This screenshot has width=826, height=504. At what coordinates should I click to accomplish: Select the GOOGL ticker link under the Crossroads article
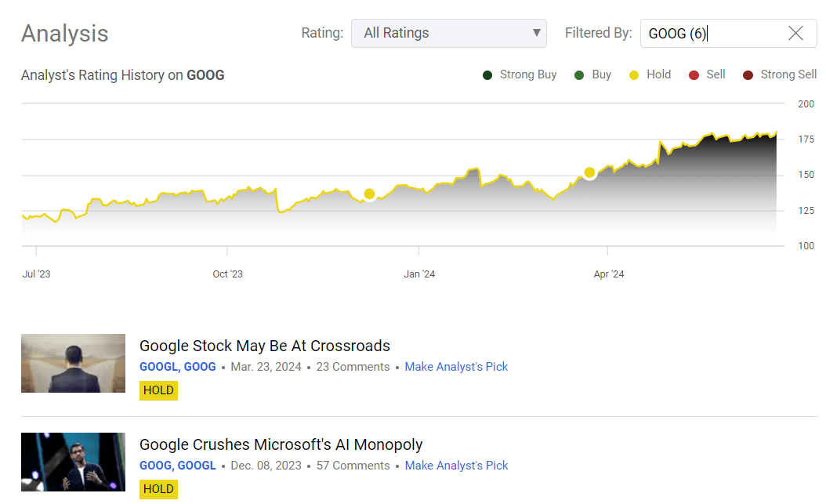click(155, 366)
